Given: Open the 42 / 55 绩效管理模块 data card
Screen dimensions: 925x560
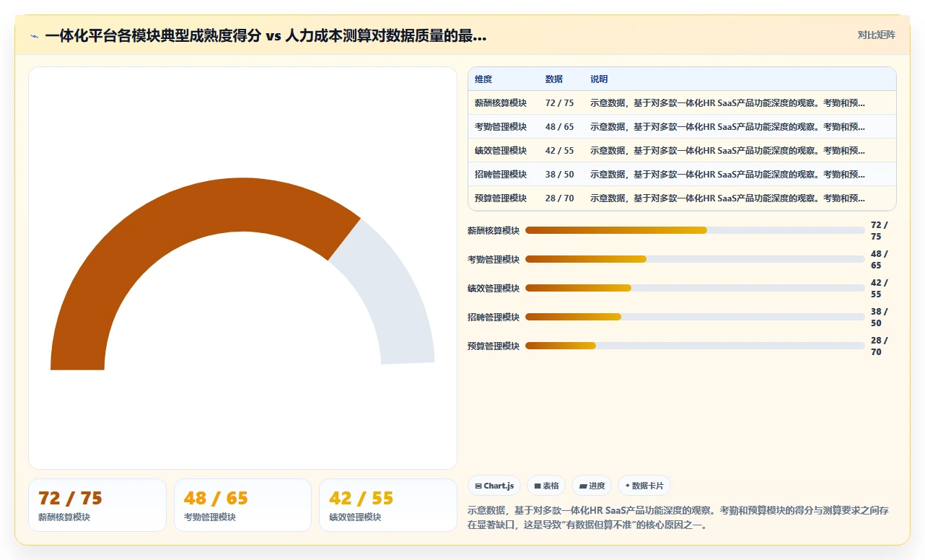Looking at the screenshot, I should [x=388, y=505].
